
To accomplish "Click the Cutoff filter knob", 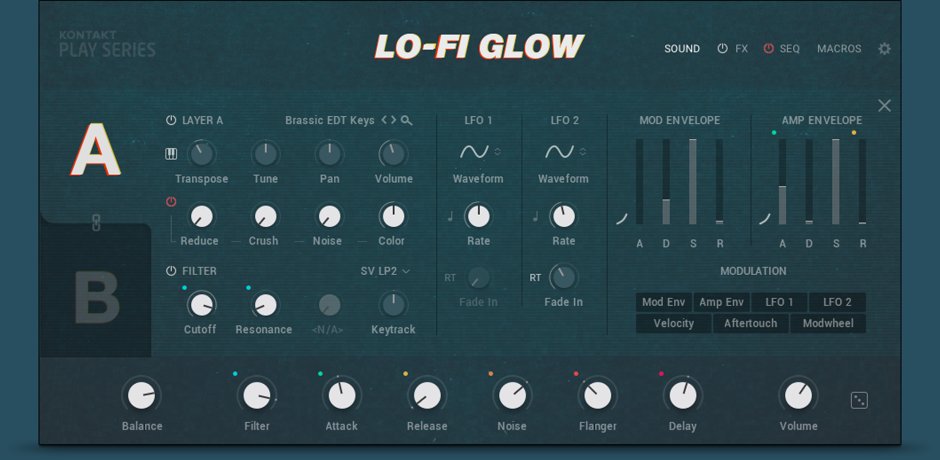I will pyautogui.click(x=201, y=304).
